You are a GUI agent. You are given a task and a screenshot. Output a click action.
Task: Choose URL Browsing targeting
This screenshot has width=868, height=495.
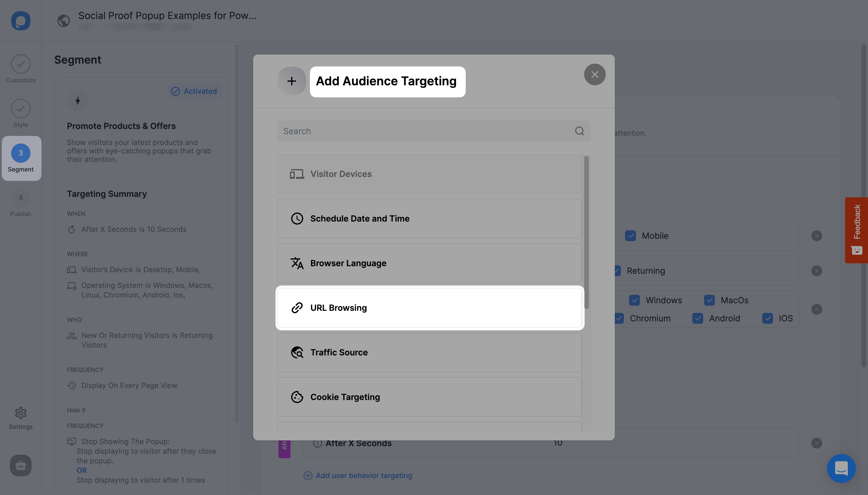click(x=429, y=308)
